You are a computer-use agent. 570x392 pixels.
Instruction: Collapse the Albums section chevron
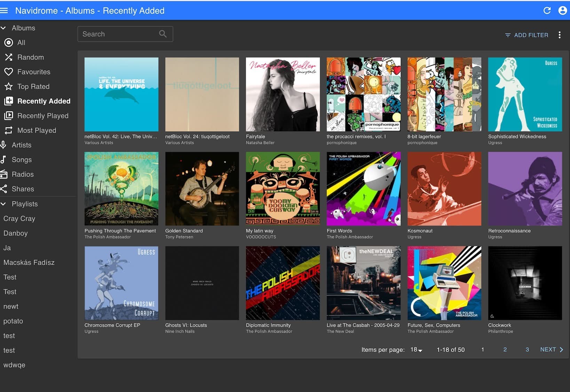pos(3,28)
